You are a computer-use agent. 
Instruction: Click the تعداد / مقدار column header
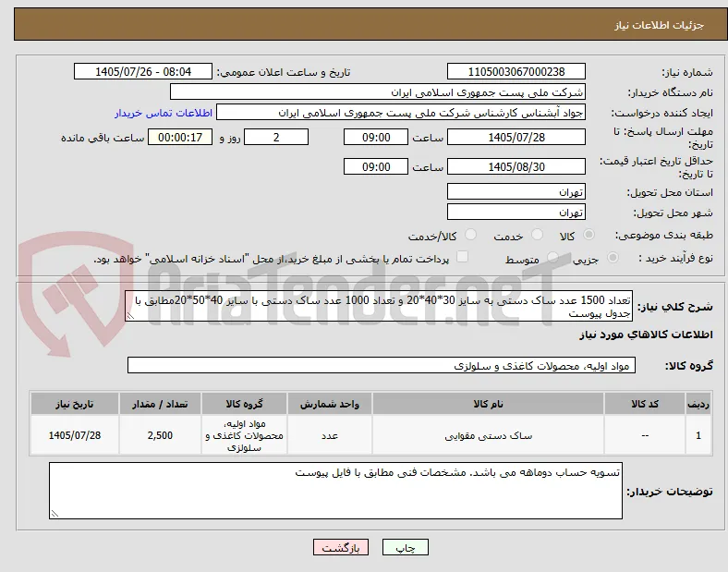tap(160, 404)
